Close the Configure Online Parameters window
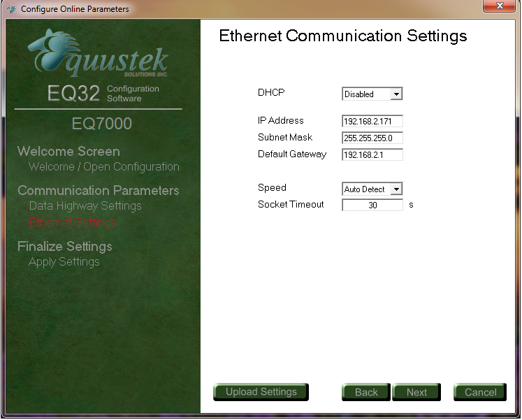 pyautogui.click(x=499, y=7)
